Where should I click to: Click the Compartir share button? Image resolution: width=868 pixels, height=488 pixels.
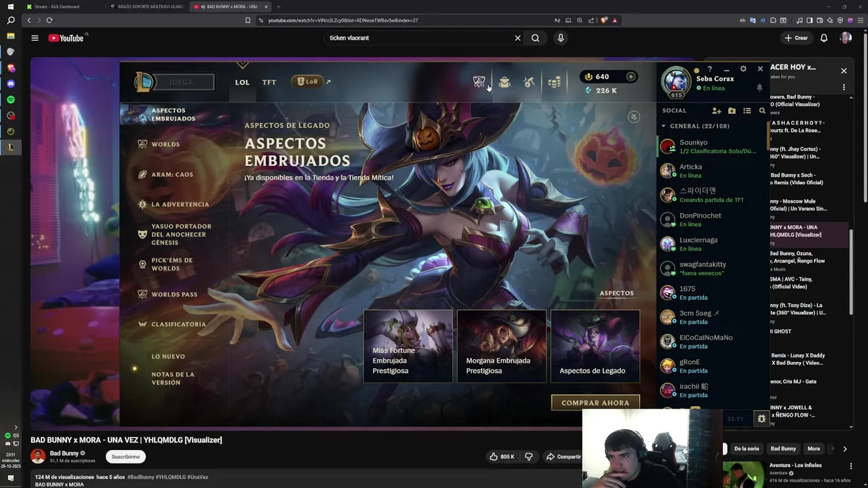564,457
